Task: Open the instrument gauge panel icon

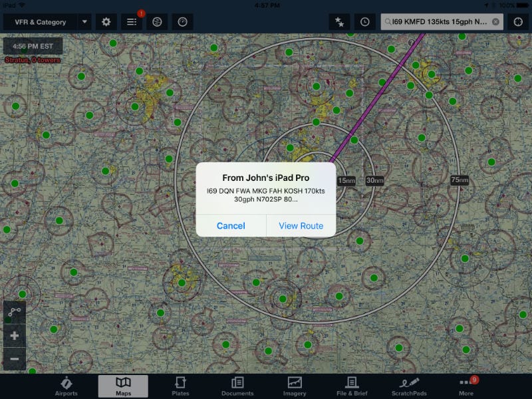Action: 182,22
